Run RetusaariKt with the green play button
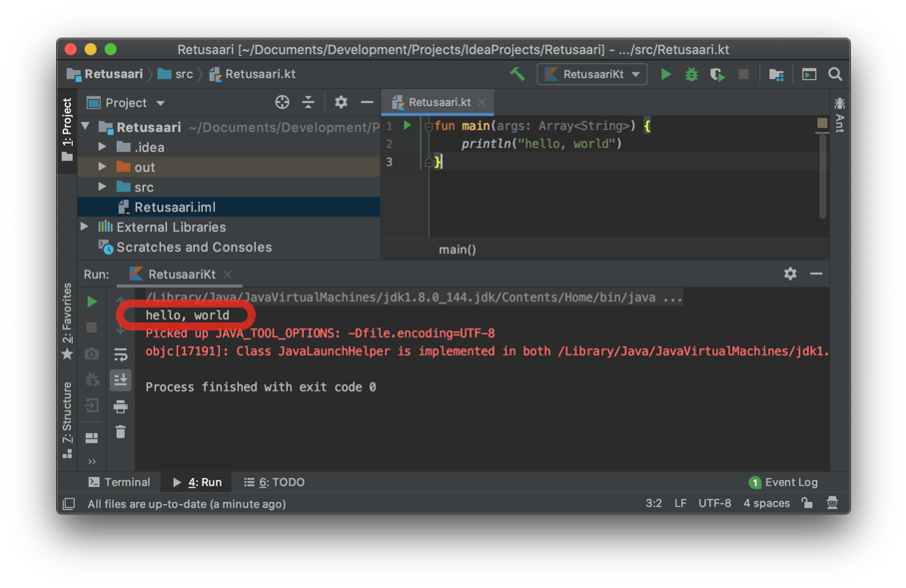 [x=665, y=74]
